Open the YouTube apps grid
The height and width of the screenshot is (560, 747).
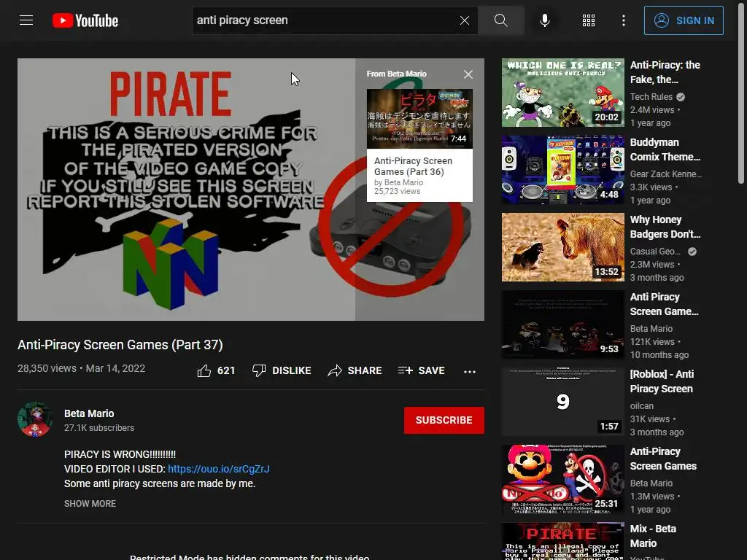coord(589,20)
